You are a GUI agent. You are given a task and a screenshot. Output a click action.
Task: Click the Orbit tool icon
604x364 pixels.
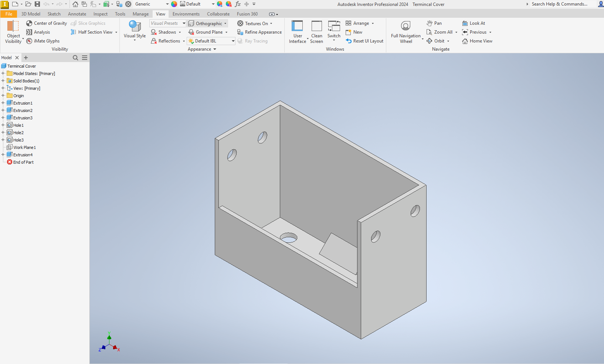(x=429, y=41)
